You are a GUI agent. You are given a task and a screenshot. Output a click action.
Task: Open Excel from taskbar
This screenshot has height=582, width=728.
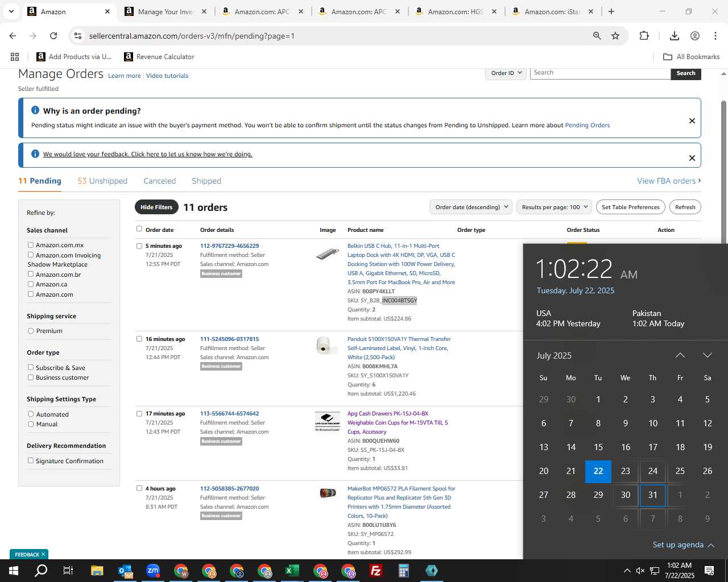(292, 571)
